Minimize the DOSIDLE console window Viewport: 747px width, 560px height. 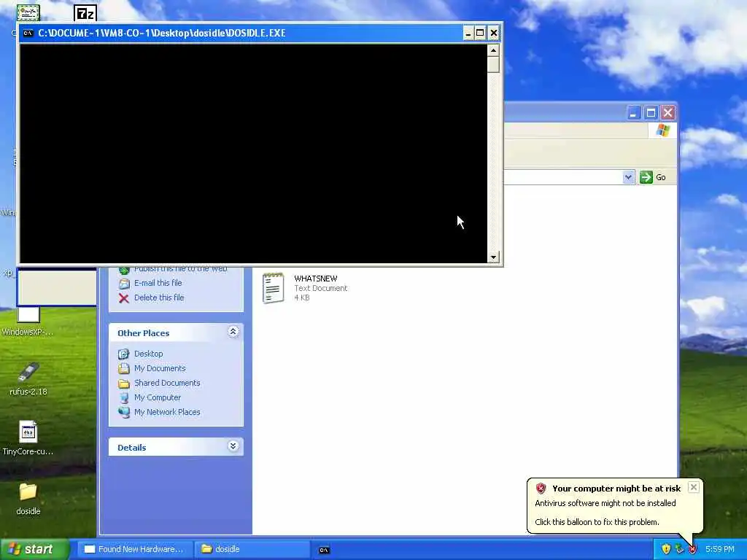pos(468,33)
